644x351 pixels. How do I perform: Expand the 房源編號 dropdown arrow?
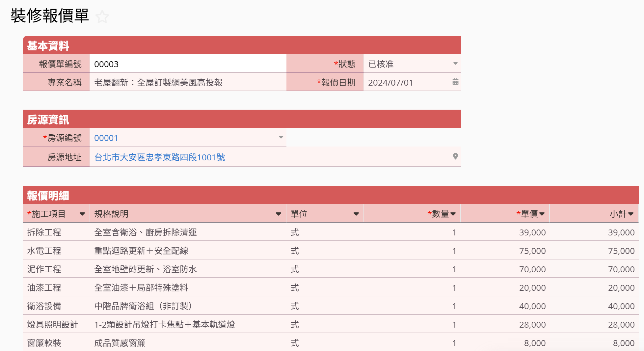tap(281, 137)
